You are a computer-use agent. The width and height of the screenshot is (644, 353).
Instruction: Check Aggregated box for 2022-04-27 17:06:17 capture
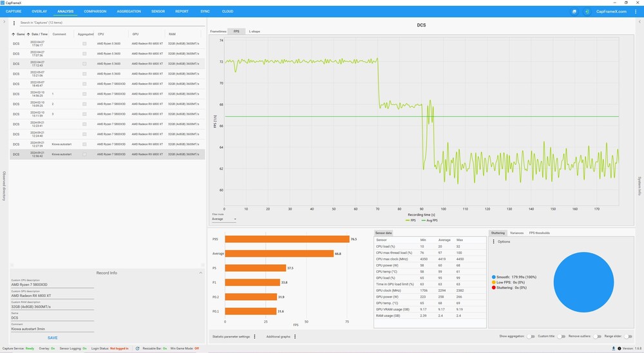point(84,44)
